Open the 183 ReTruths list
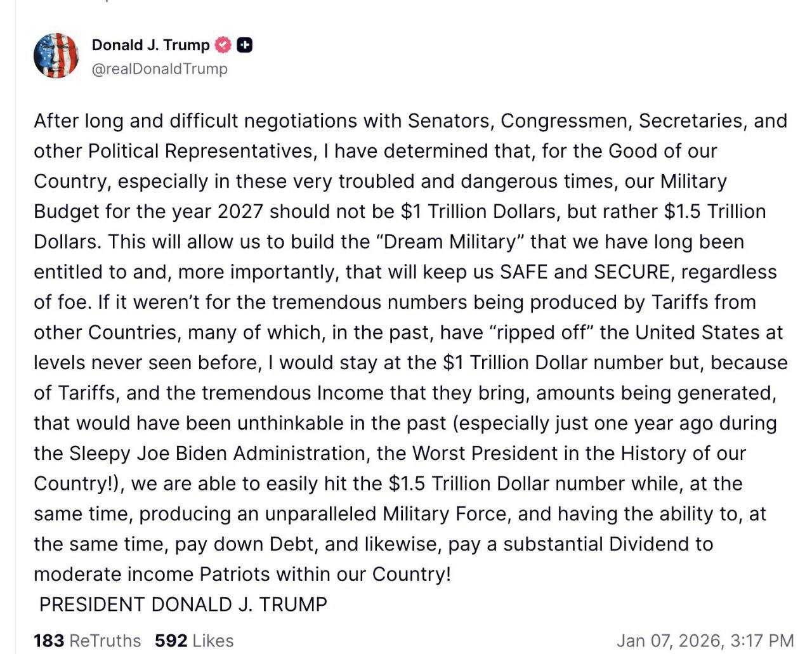 [87, 641]
